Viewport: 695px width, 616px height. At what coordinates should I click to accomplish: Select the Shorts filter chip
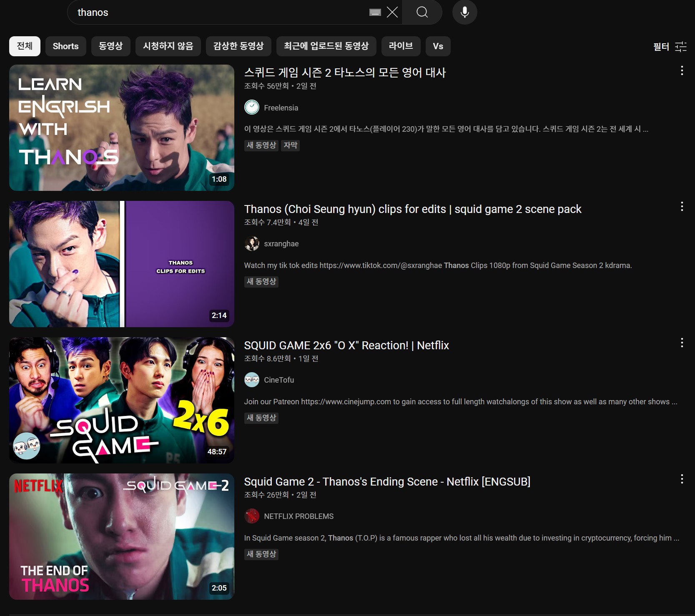click(65, 46)
